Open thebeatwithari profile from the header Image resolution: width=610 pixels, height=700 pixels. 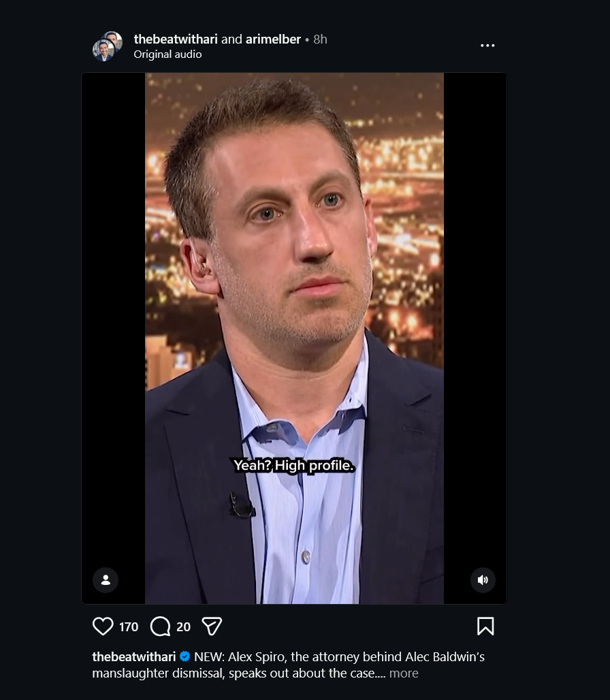(x=176, y=39)
